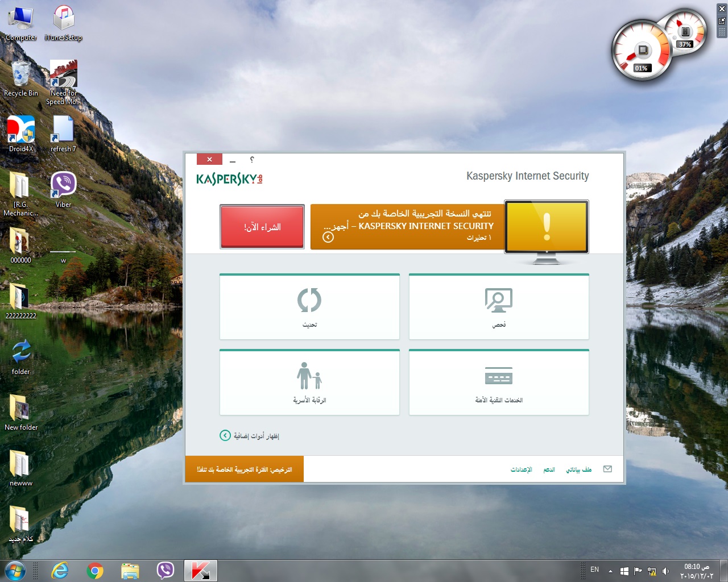Click the red Buy Now button

[262, 227]
